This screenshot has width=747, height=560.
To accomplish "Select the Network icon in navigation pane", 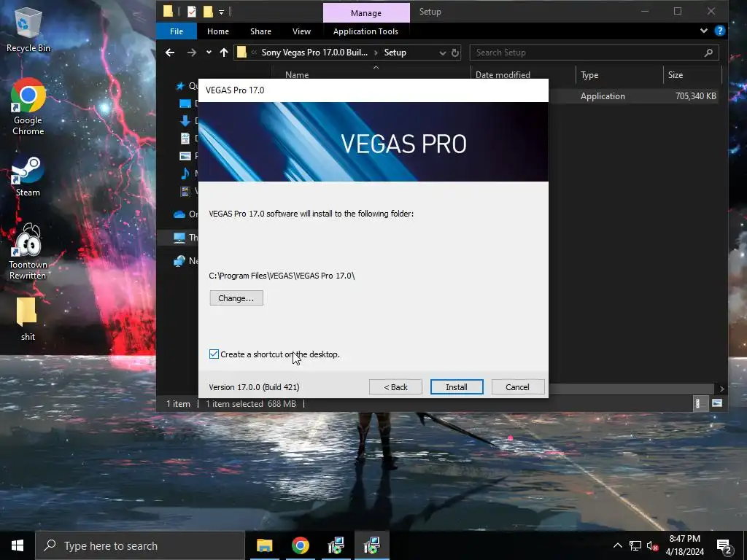I will (179, 260).
